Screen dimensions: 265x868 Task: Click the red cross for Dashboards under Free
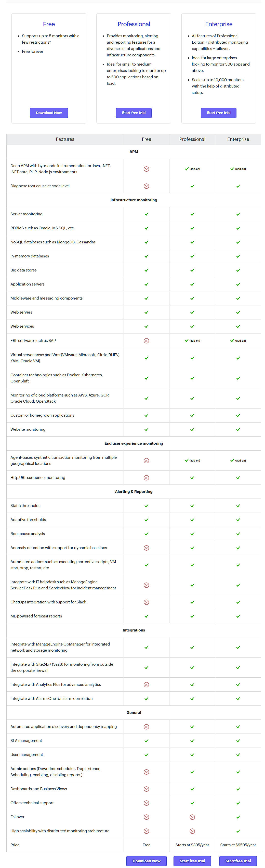click(147, 789)
